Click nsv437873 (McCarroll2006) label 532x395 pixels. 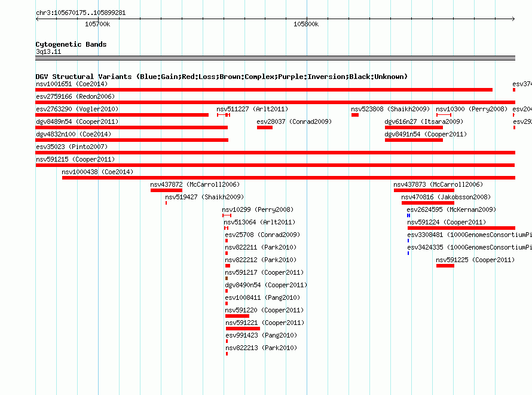(438, 184)
